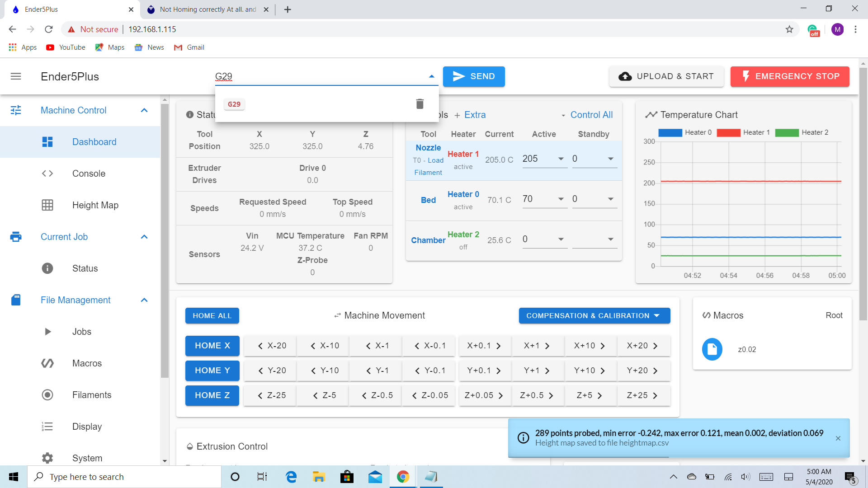Screen dimensions: 868x488
Task: Trigger the Emergency Stop button
Action: (x=790, y=76)
